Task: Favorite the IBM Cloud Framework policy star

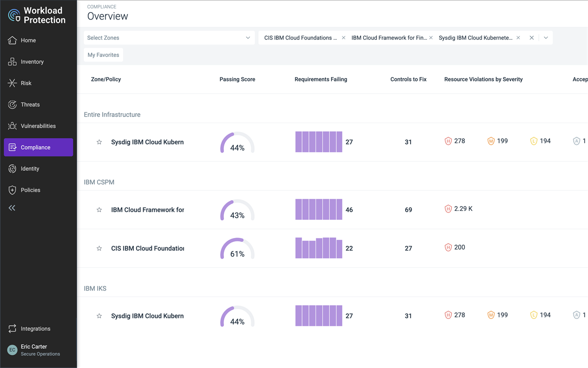Action: 99,210
